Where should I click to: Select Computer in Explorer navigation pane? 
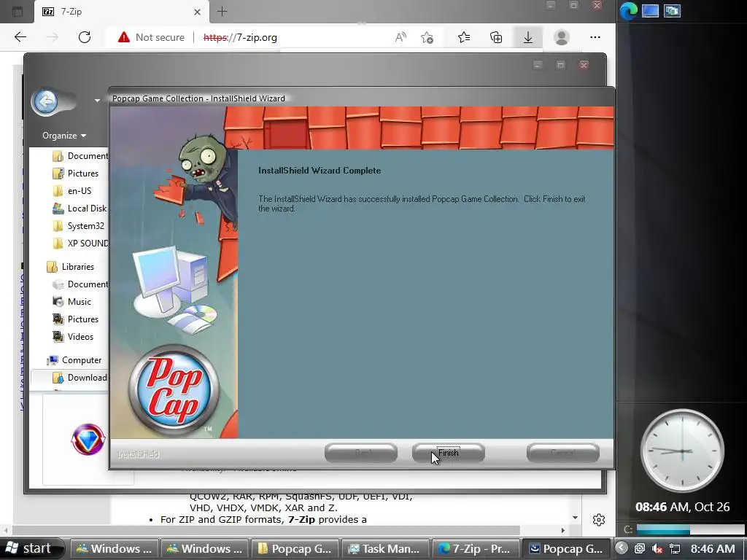[x=74, y=360]
